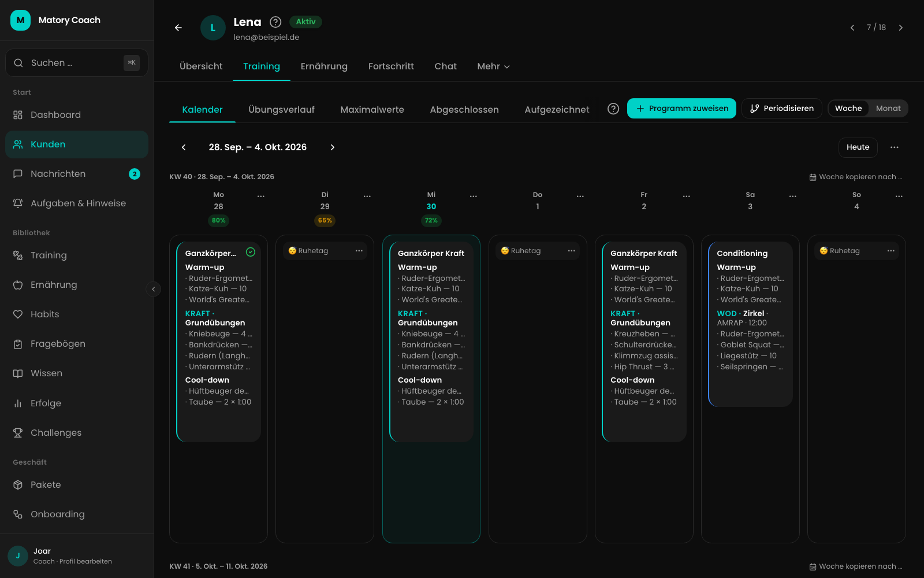Open the Übungsverlauf sub-tab
Image resolution: width=924 pixels, height=578 pixels.
point(281,110)
